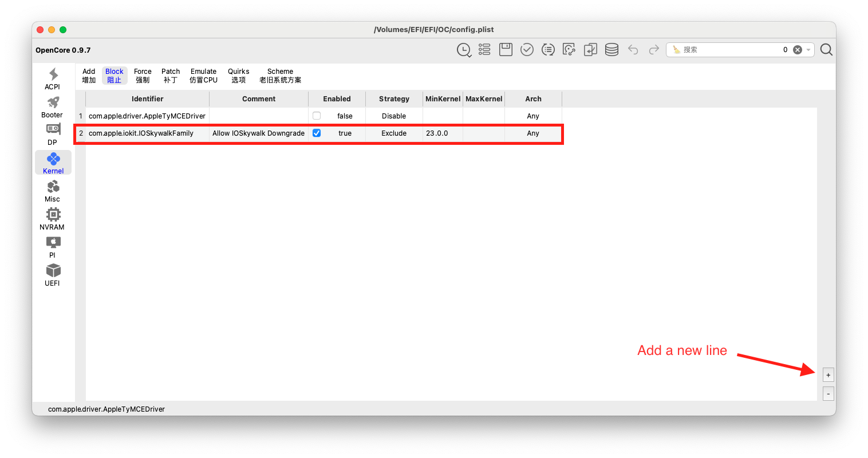This screenshot has width=868, height=458.
Task: Select the com.apple.iokit.IOSkywalkFamily identifier cell
Action: 147,133
